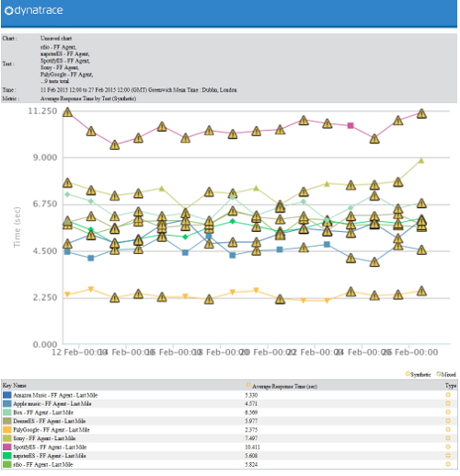Click the DeezerES olive color swatch
Image resolution: width=460 pixels, height=476 pixels.
pyautogui.click(x=7, y=421)
